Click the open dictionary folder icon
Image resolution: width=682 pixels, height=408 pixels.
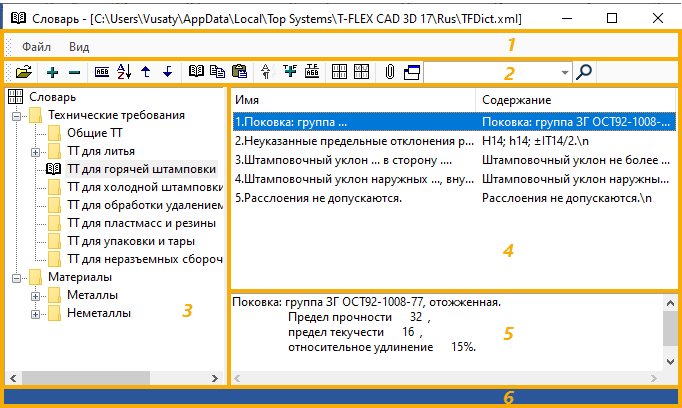point(23,72)
